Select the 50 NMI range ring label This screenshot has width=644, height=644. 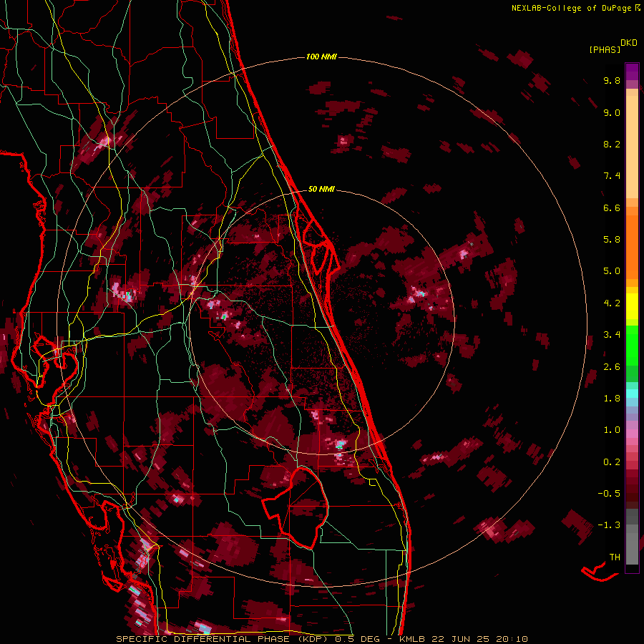tap(321, 189)
